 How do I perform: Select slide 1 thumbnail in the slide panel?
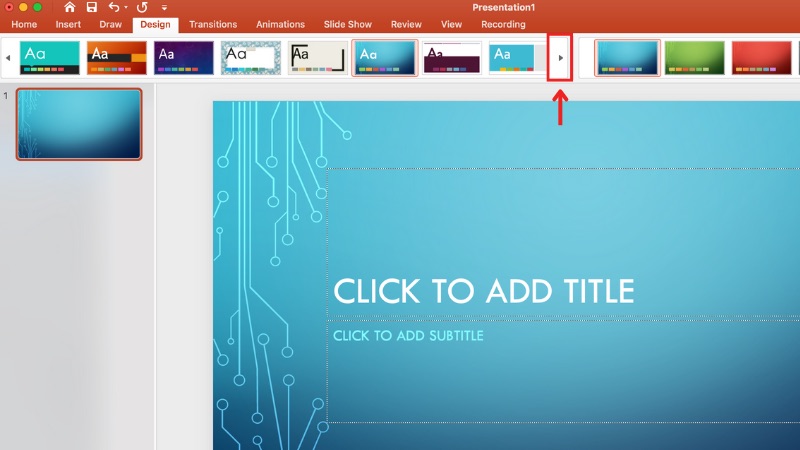pos(79,124)
